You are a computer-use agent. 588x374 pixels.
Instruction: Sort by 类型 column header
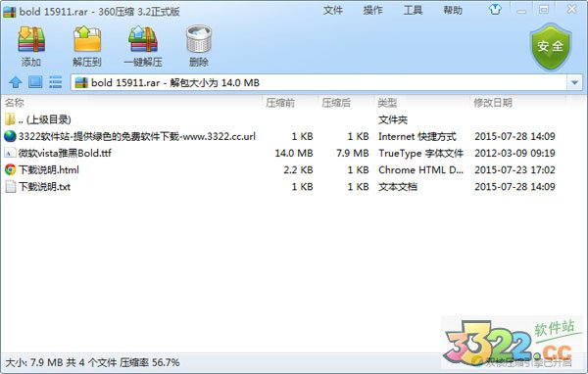coord(387,103)
